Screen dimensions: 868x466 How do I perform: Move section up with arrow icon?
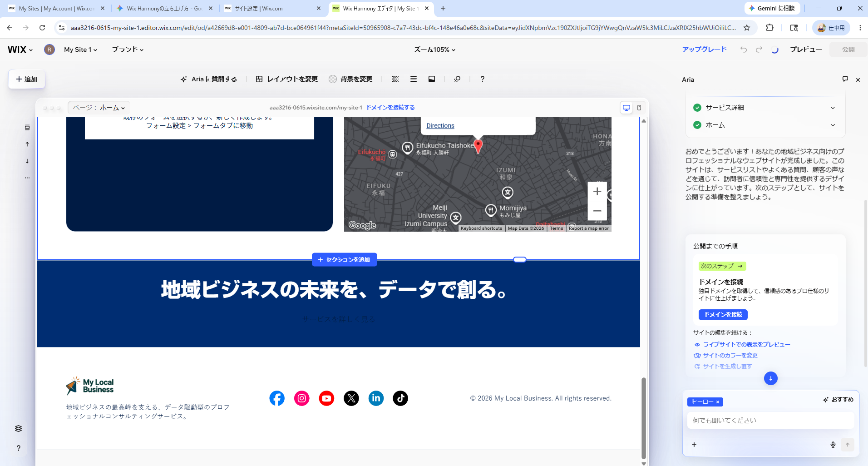27,144
